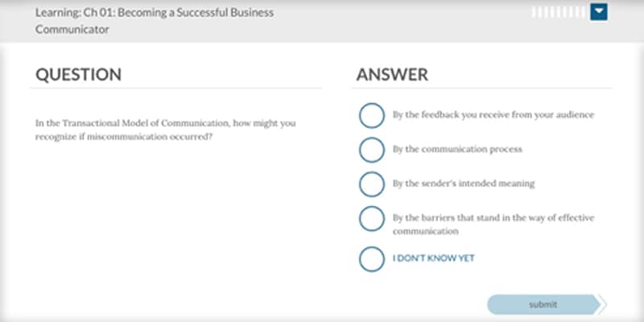Open the blue dropdown arrow menu at top right
This screenshot has height=322, width=644.
point(599,12)
